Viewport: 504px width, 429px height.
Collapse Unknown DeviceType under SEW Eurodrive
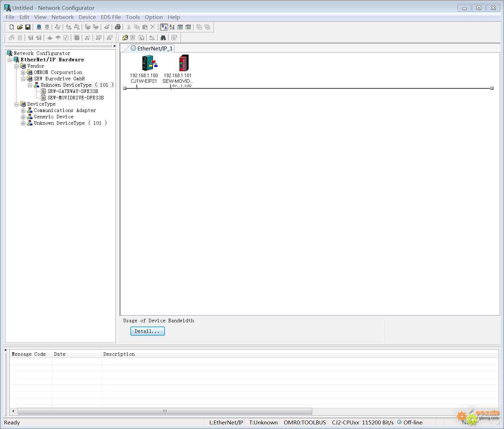point(30,85)
